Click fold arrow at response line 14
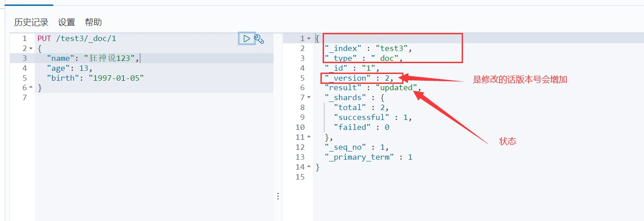The image size is (644, 221). pyautogui.click(x=309, y=167)
